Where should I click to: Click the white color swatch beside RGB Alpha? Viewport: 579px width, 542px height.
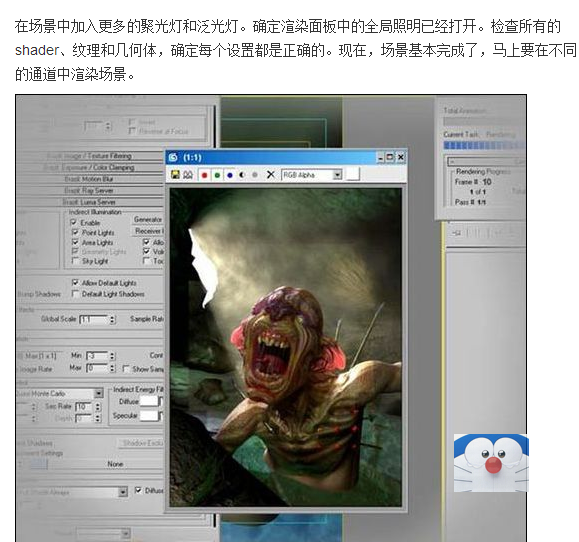point(352,175)
